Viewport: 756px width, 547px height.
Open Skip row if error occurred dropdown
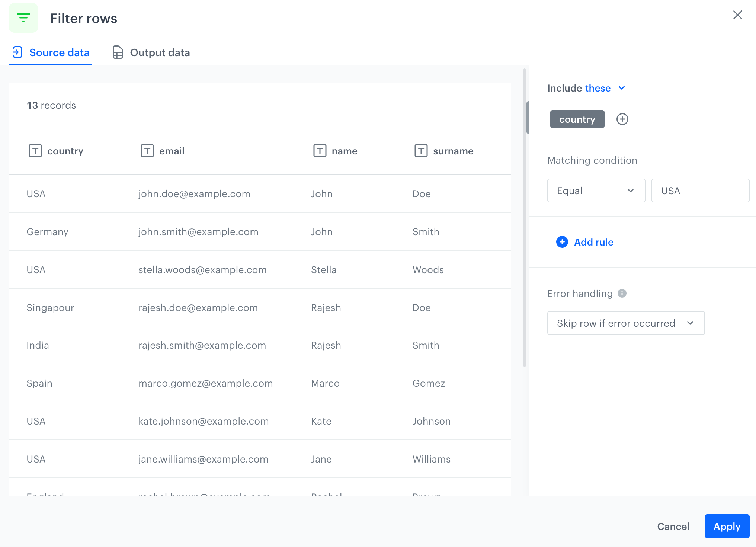(x=626, y=323)
